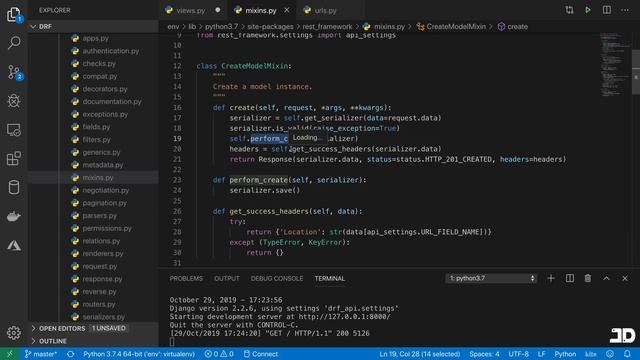This screenshot has height=360, width=640.
Task: Click the Ln 19, Col 28 position indicator
Action: coord(420,354)
